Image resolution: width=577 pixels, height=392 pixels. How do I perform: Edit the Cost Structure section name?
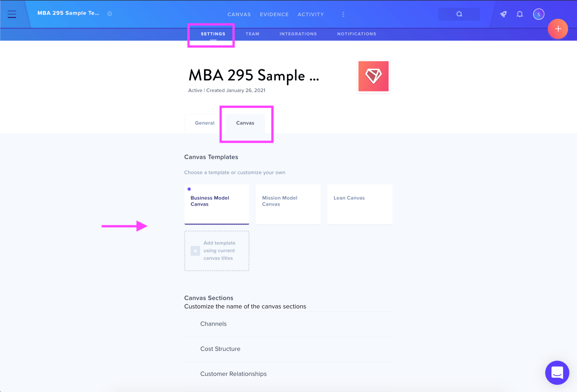click(288, 349)
